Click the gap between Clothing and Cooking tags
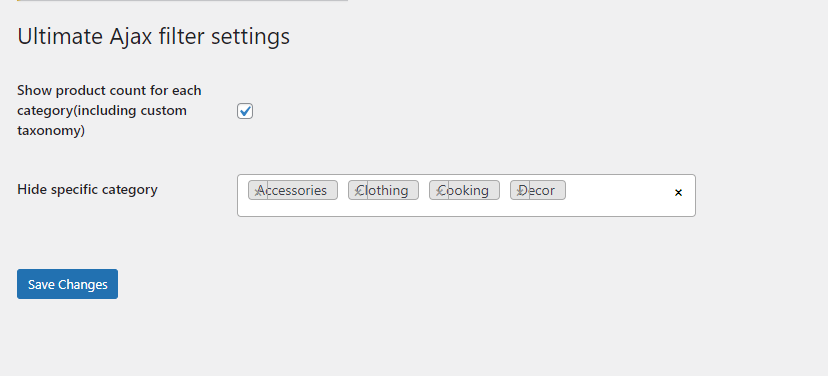828x376 pixels. point(424,191)
